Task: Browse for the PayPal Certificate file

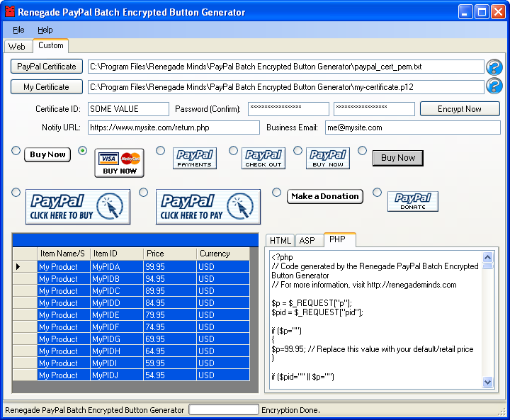Action: click(47, 67)
